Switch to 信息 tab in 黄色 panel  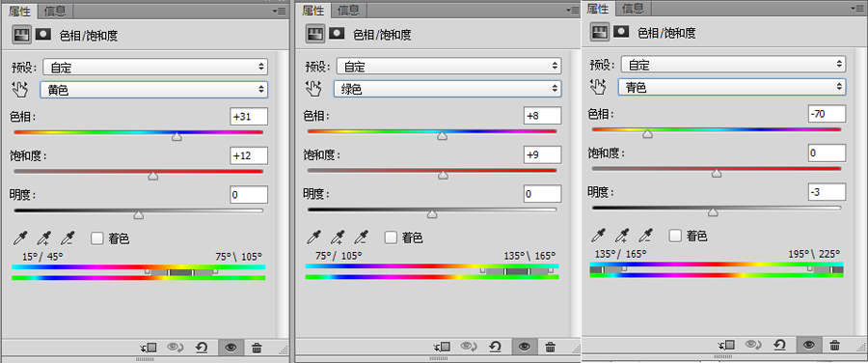[55, 11]
